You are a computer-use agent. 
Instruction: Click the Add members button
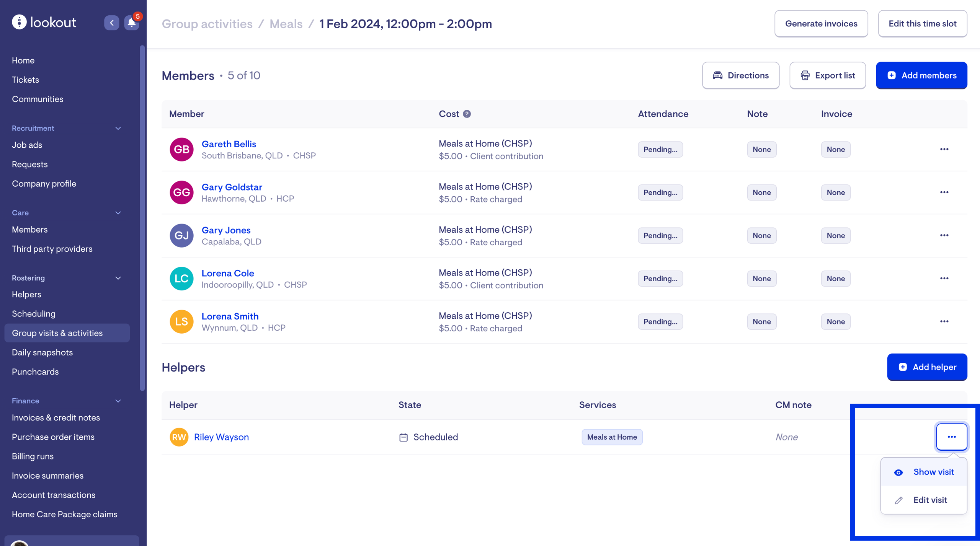[x=921, y=75]
